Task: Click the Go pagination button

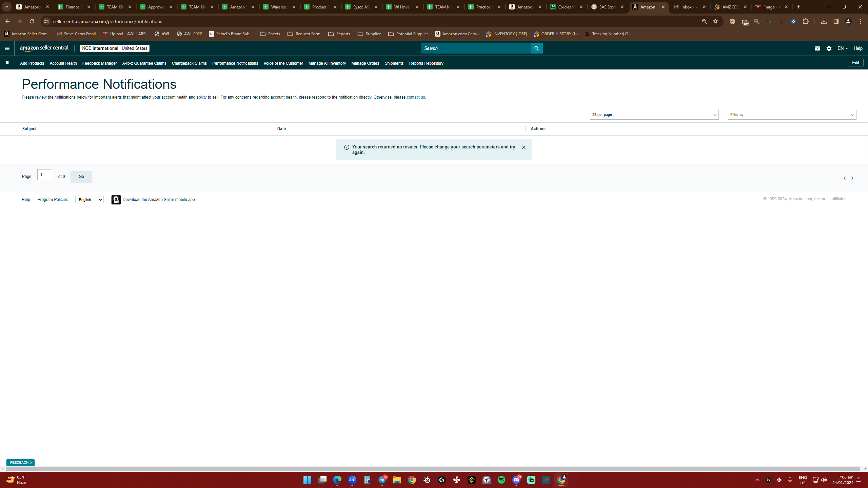Action: (x=81, y=177)
